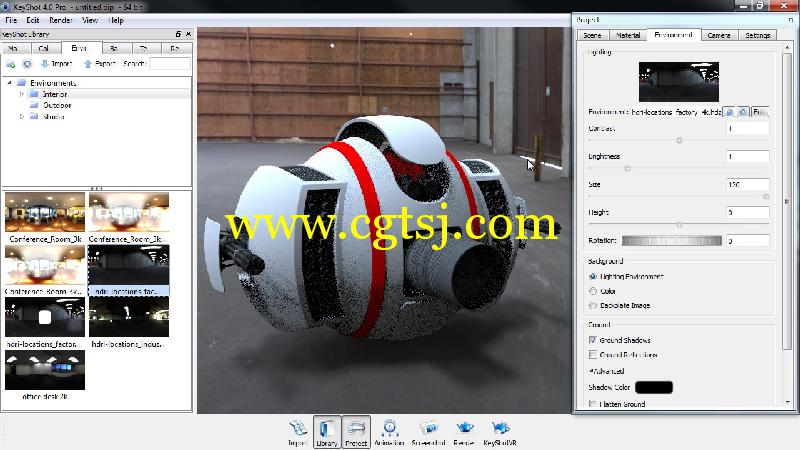Viewport: 800px width, 450px height.
Task: Open the Help menu
Action: [x=116, y=20]
